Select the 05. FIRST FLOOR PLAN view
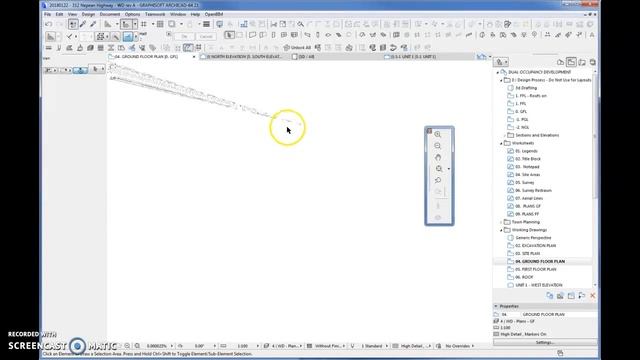 point(536,269)
